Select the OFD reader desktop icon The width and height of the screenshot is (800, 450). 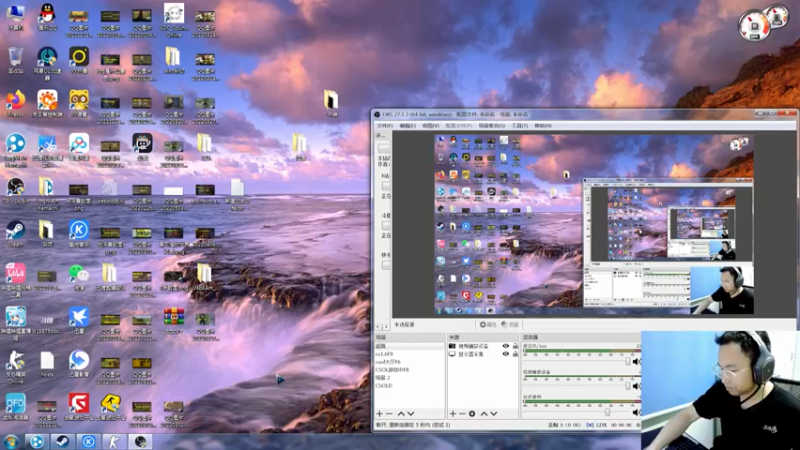15,407
